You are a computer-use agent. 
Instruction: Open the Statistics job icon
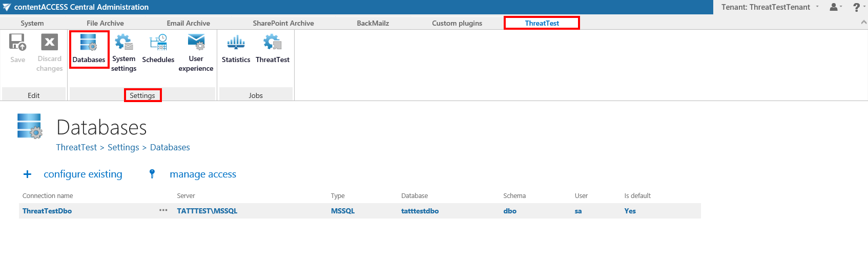[x=236, y=43]
